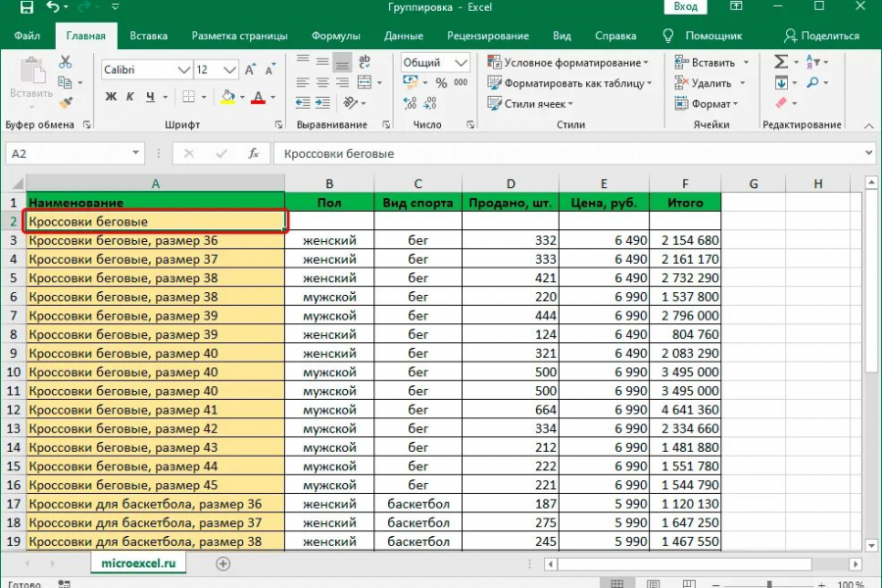Click the Save diskette icon

[26, 8]
